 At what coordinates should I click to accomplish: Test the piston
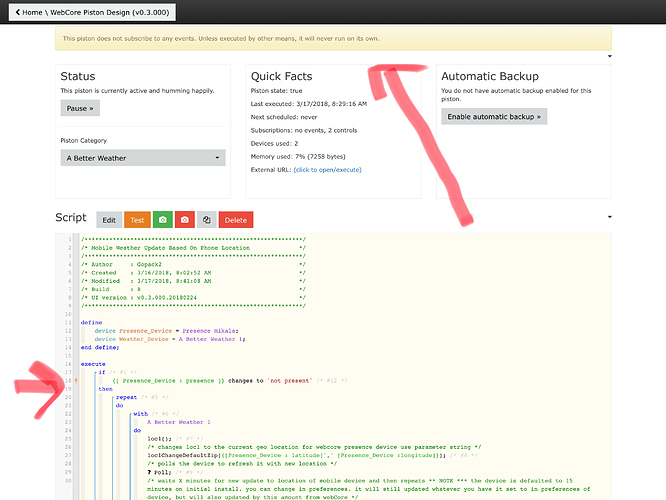click(137, 220)
